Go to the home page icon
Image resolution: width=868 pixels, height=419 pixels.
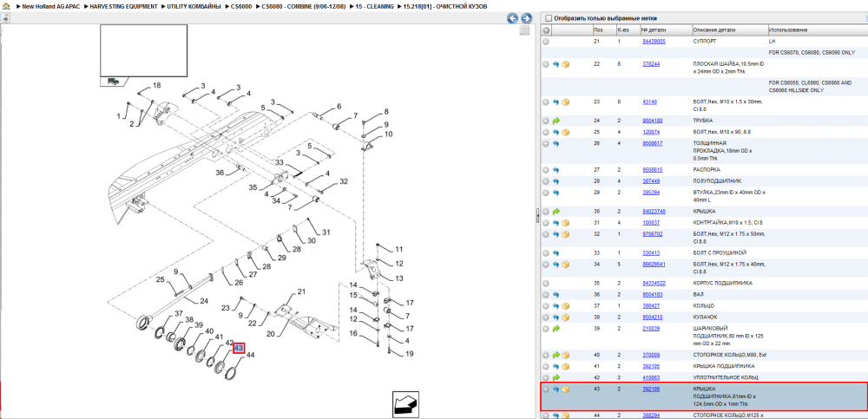click(x=6, y=6)
